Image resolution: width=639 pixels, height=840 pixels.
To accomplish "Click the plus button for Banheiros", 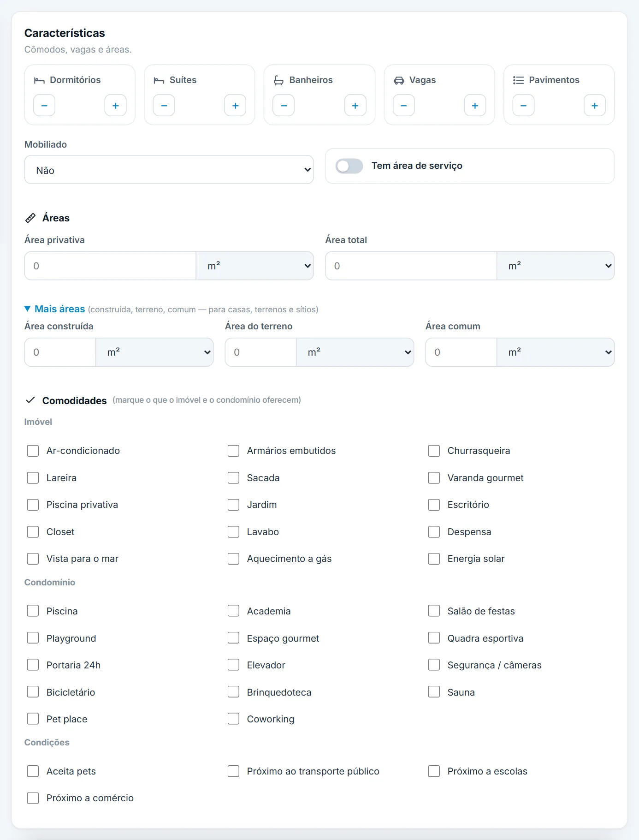I will [355, 106].
